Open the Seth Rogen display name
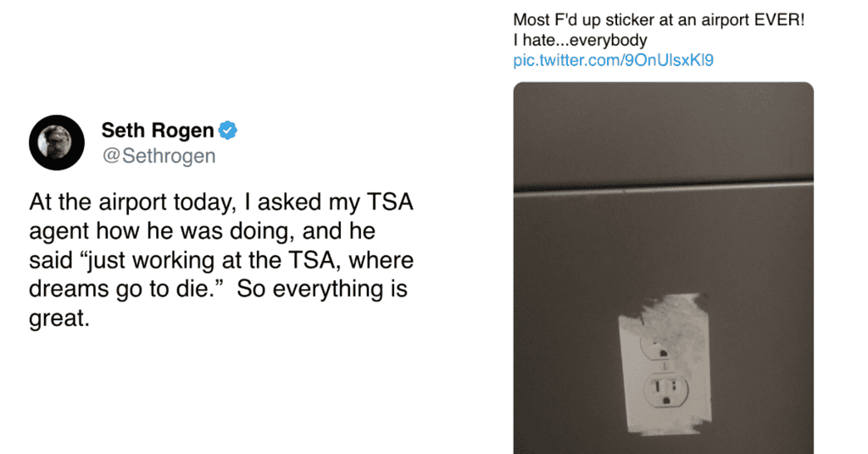The width and height of the screenshot is (868, 454). (158, 130)
